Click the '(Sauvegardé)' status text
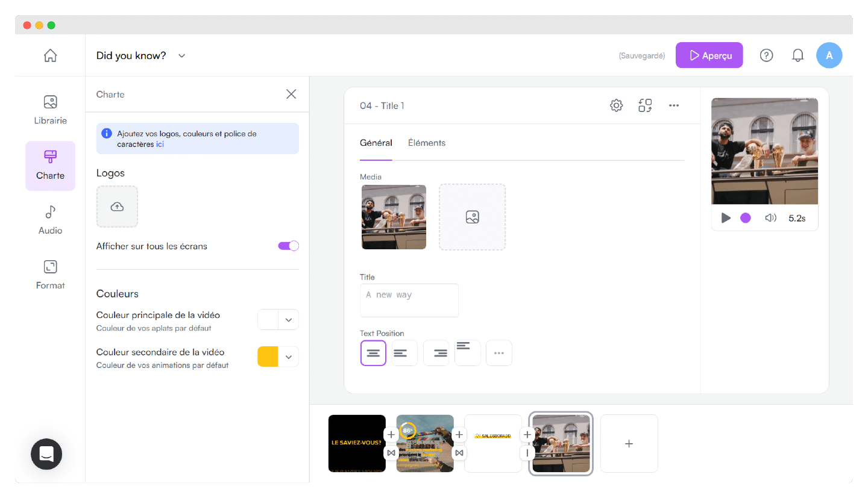Screen dimensions: 868x498 [x=642, y=55]
